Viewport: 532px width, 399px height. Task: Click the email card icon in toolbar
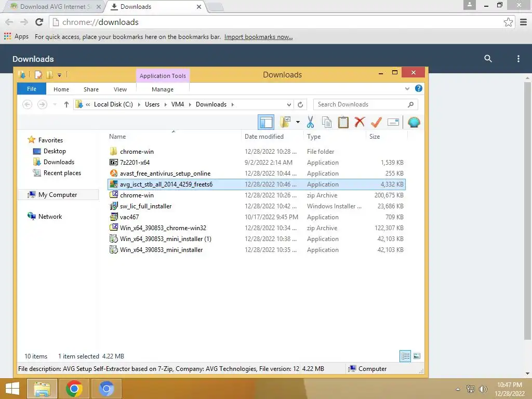(x=393, y=122)
